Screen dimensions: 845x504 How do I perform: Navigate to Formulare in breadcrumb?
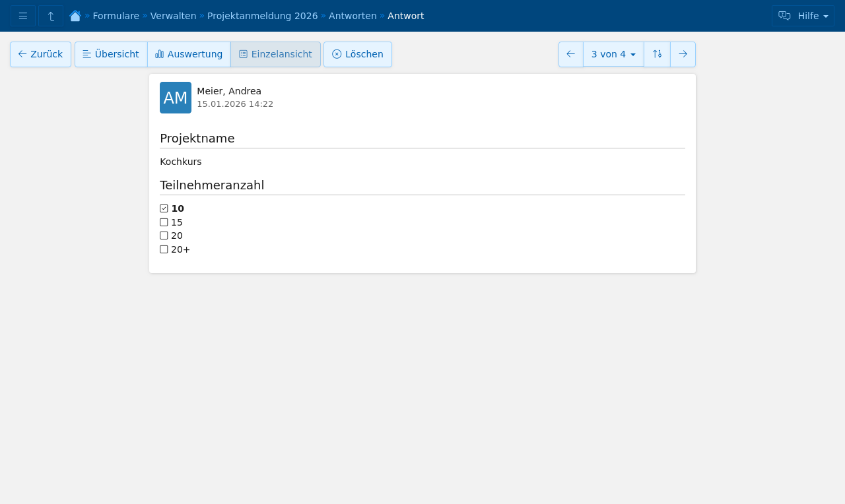pos(116,16)
